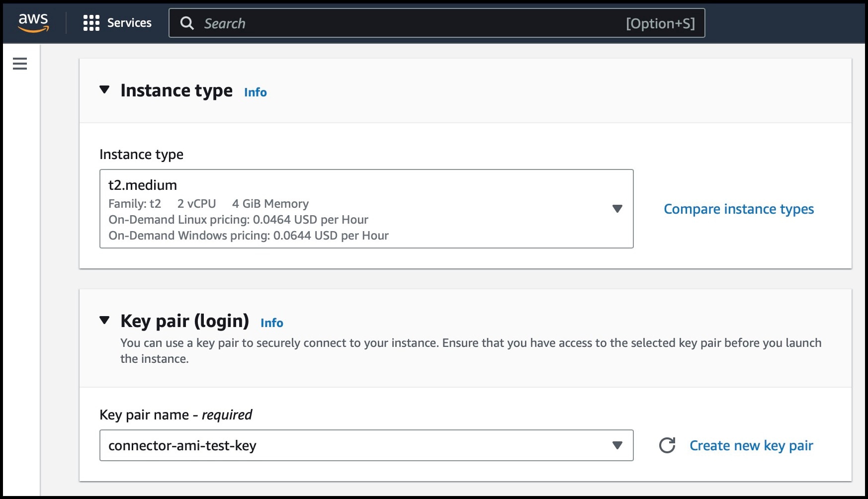
Task: Select connector-ami-test-key in the key pair field
Action: [x=348, y=445]
